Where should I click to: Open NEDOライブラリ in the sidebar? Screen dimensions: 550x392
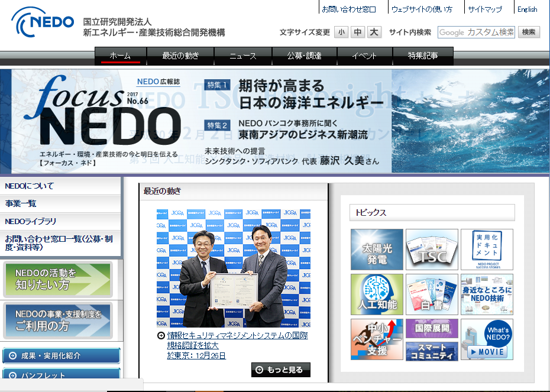(x=60, y=222)
